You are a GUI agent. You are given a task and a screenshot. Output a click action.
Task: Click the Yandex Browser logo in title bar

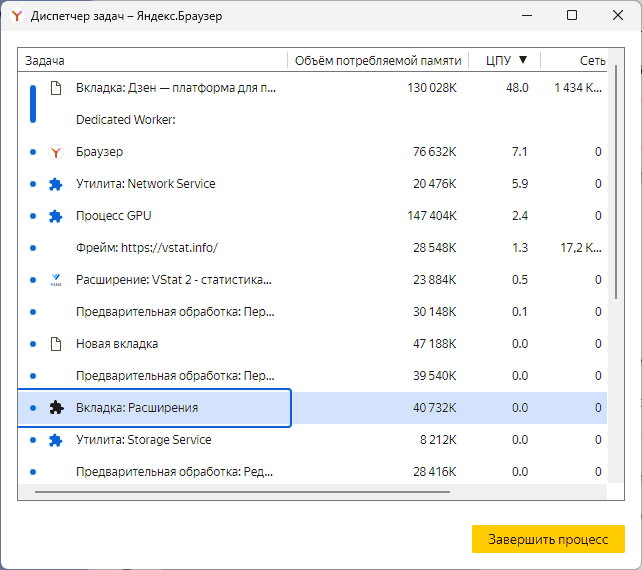(x=17, y=16)
